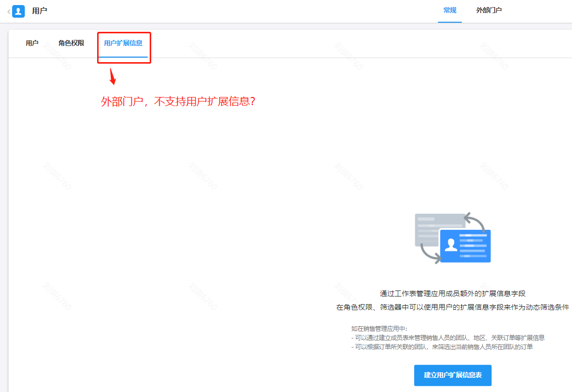Click the lower curved sync arrow in illustration

(x=430, y=254)
